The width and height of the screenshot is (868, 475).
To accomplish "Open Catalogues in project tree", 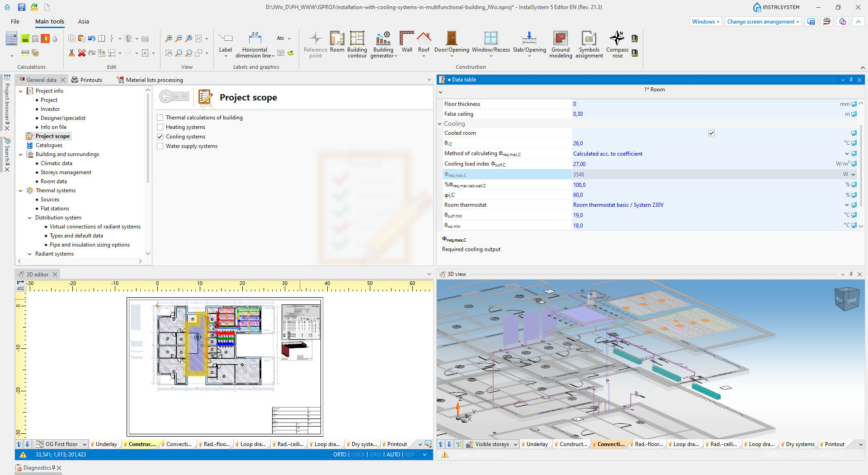I will [49, 145].
